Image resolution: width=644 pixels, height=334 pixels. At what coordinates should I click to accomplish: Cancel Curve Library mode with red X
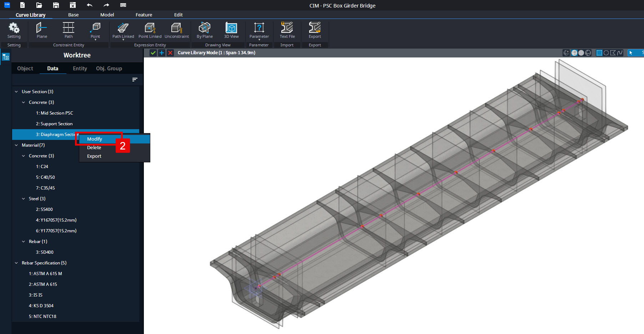click(x=170, y=53)
